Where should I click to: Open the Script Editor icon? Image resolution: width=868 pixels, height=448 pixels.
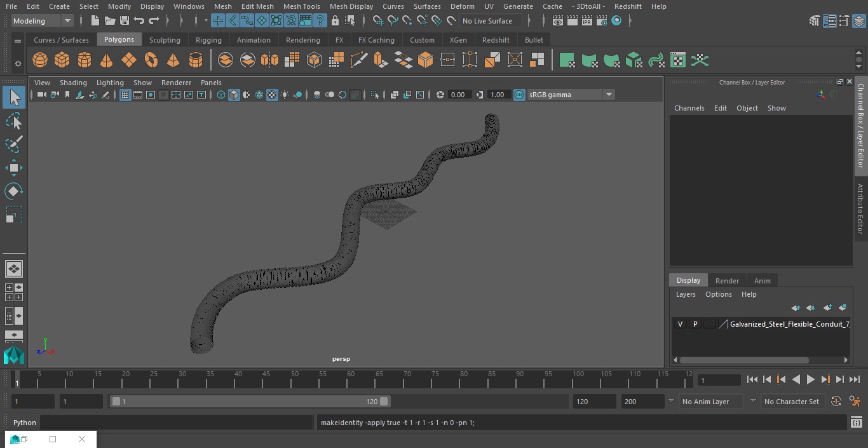coord(856,423)
